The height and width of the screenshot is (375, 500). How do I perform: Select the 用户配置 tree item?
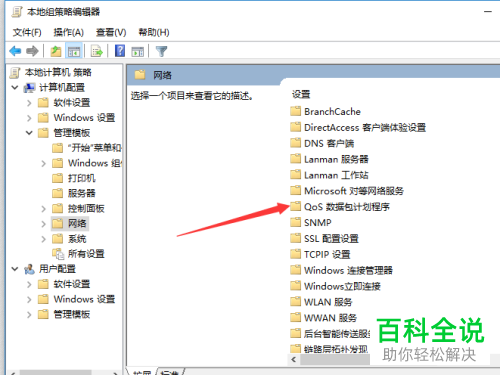tap(57, 269)
